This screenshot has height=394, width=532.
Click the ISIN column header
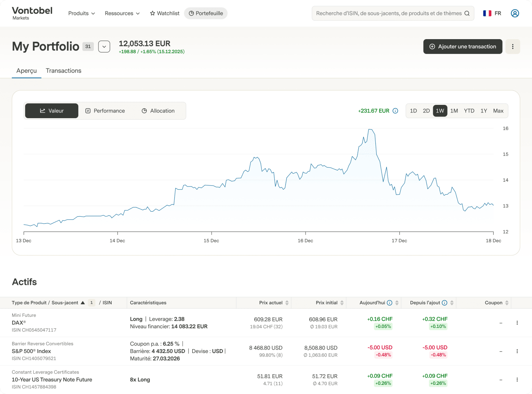pos(107,303)
